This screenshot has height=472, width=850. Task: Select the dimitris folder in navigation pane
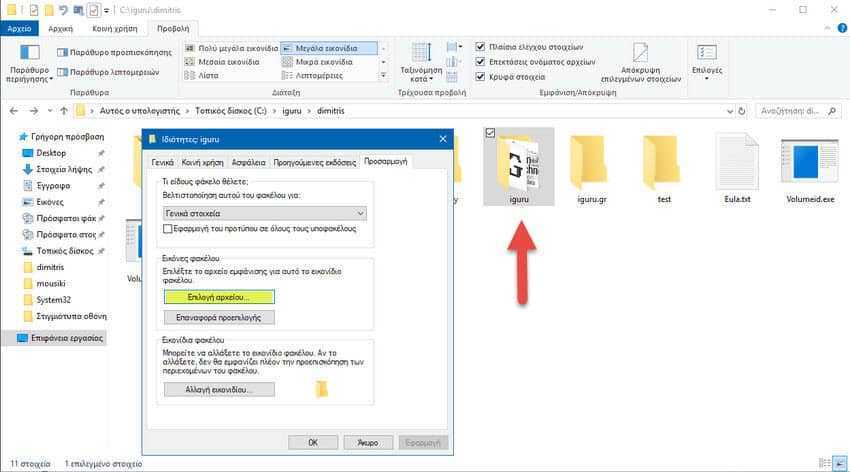pyautogui.click(x=50, y=267)
